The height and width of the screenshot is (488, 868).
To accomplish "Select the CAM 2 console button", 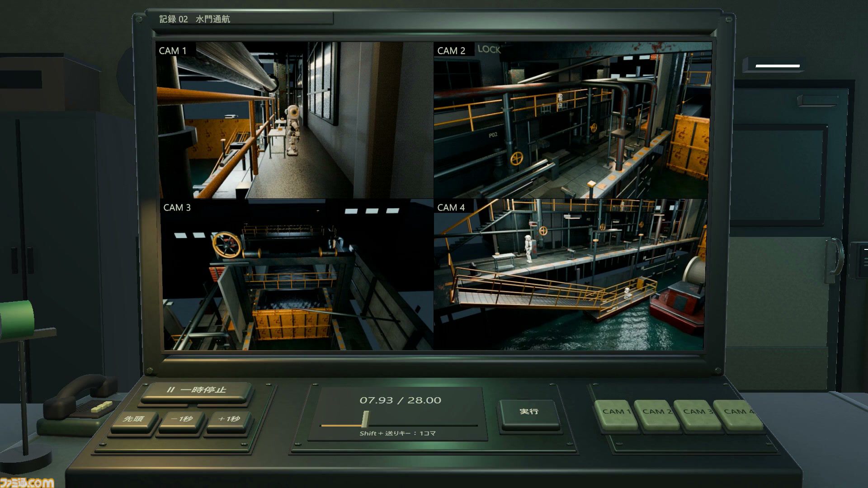I will click(656, 414).
